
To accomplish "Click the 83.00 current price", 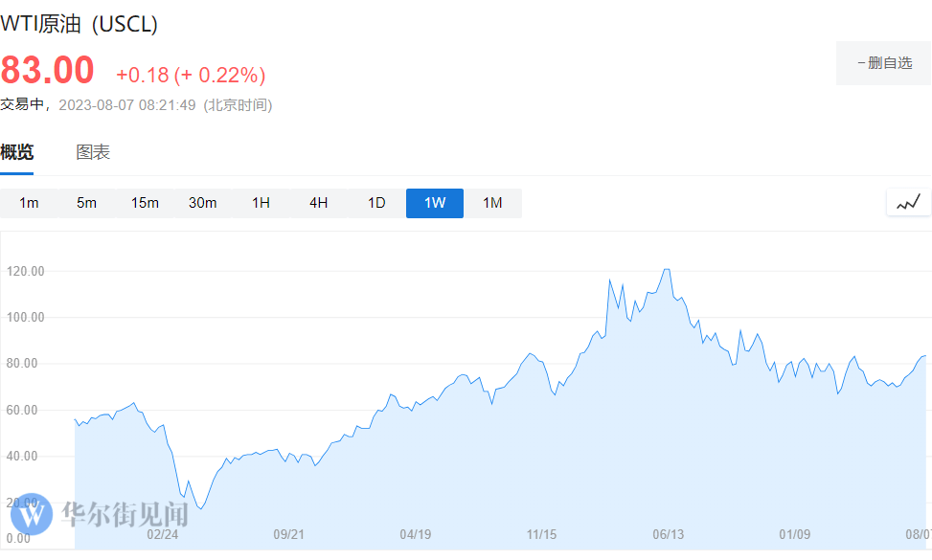I will pos(48,71).
